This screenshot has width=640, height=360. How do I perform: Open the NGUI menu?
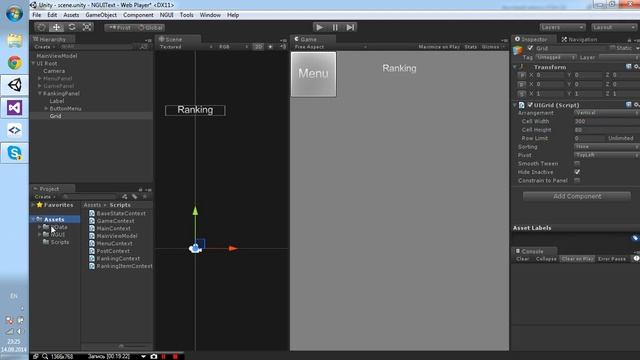167,15
